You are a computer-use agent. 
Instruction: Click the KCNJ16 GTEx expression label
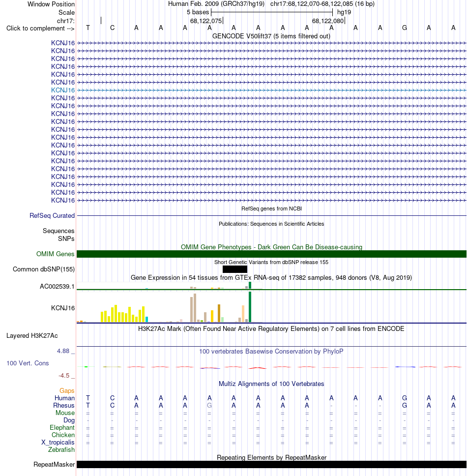click(x=63, y=308)
